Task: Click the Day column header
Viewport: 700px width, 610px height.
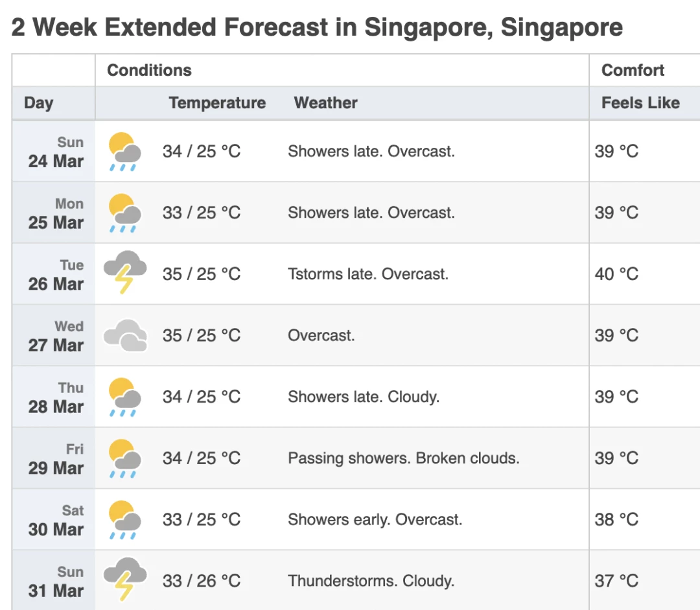Action: [39, 103]
